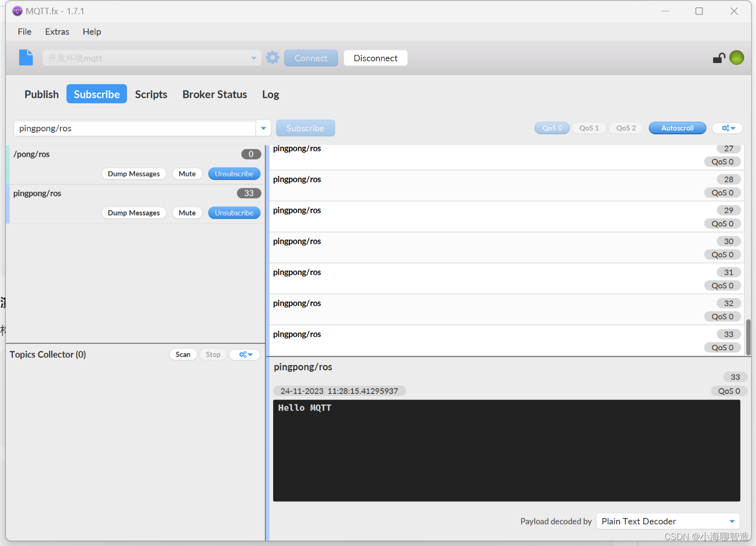
Task: Click the MQTT.fx logo in title bar
Action: pos(17,10)
